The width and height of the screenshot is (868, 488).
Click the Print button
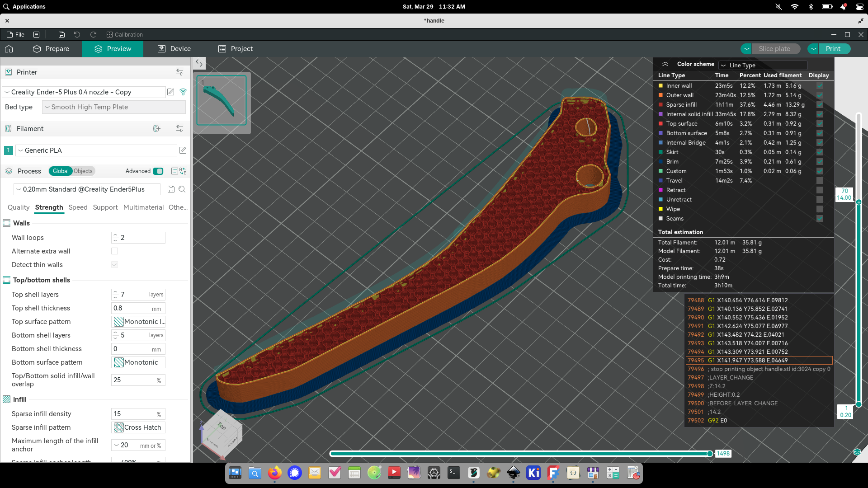(x=833, y=49)
